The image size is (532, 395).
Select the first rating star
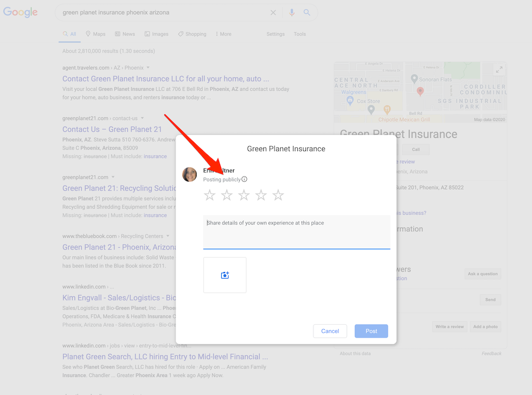pyautogui.click(x=210, y=195)
